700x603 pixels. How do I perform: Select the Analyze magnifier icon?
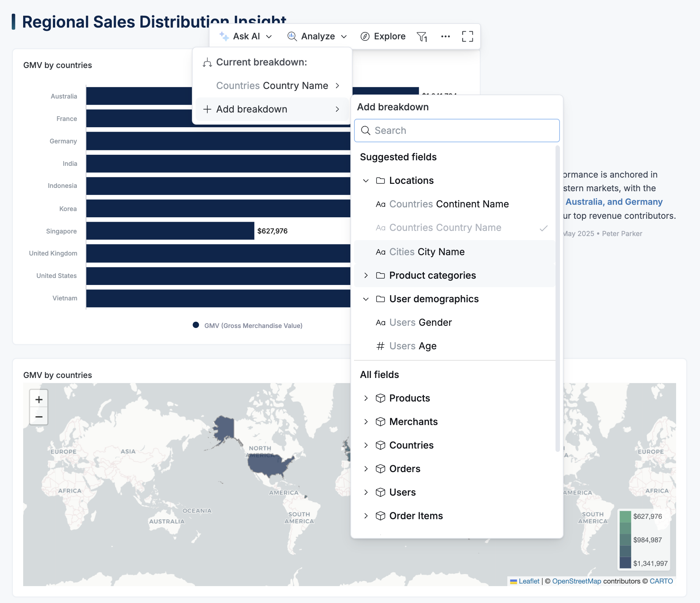tap(292, 36)
